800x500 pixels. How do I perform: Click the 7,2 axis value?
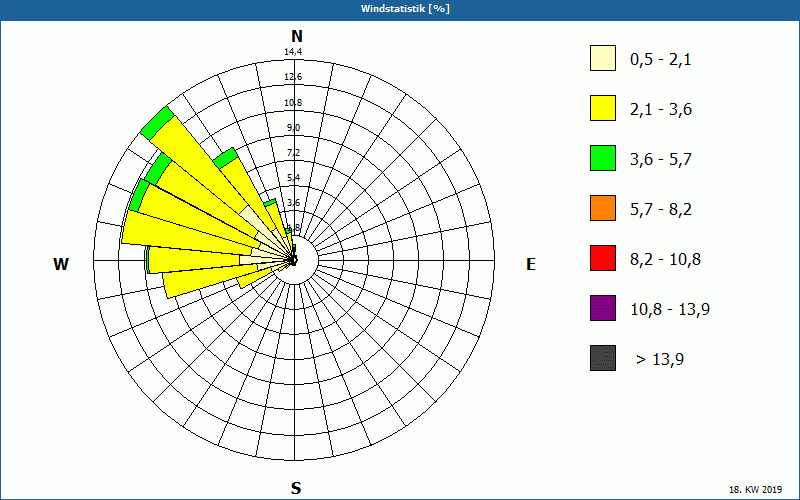pyautogui.click(x=293, y=153)
